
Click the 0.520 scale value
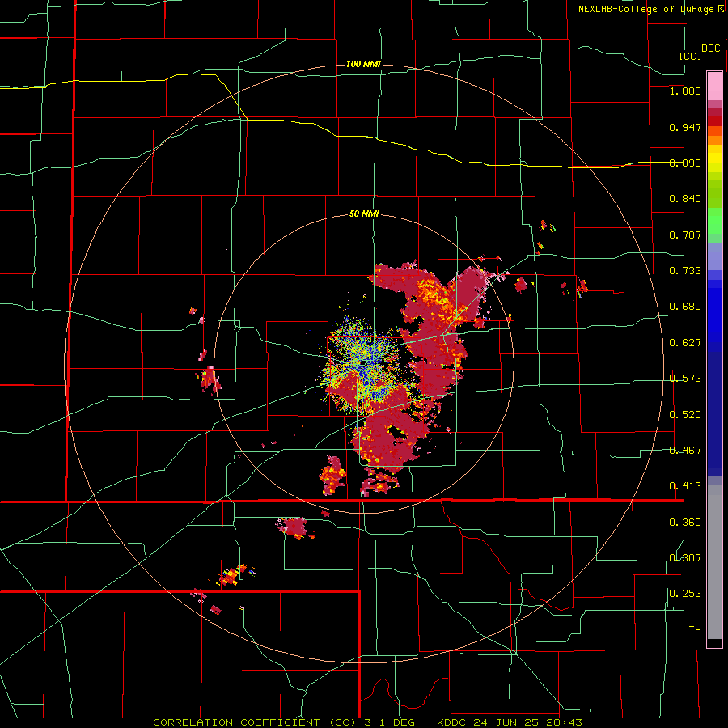685,415
